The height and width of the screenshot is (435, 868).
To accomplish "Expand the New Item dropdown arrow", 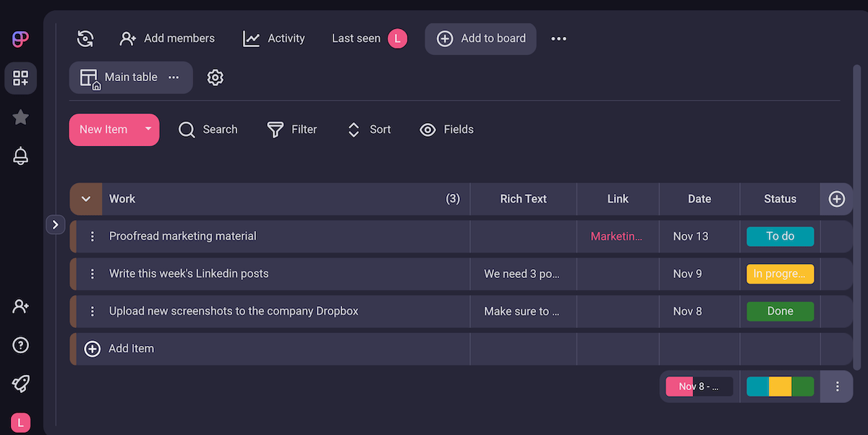I will click(x=148, y=129).
